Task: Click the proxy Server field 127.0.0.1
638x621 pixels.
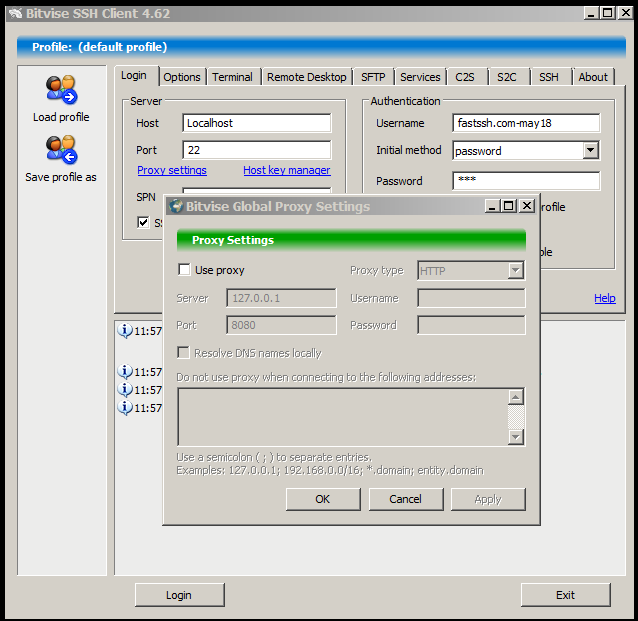Action: click(281, 298)
